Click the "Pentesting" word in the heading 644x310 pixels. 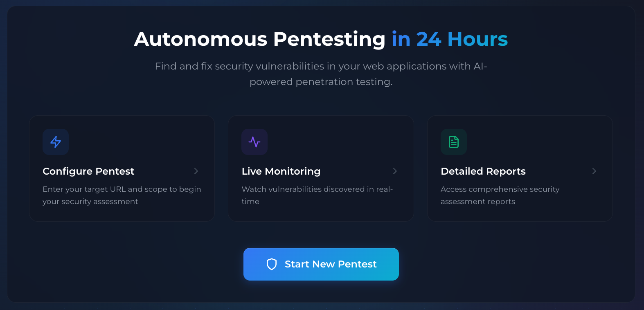pos(329,39)
